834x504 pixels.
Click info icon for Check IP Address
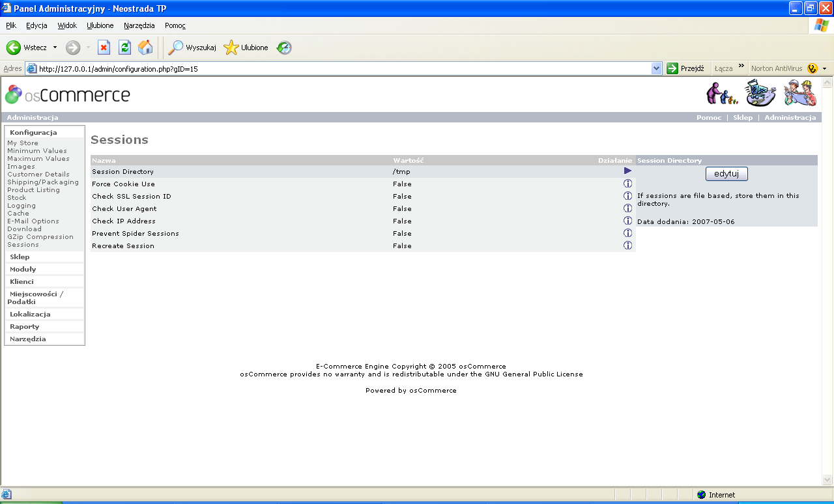coord(628,221)
